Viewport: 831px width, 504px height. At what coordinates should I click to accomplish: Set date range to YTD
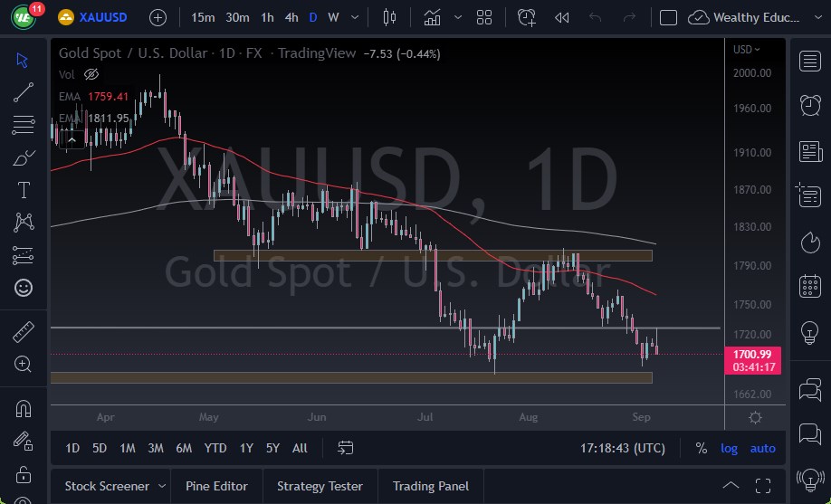215,448
